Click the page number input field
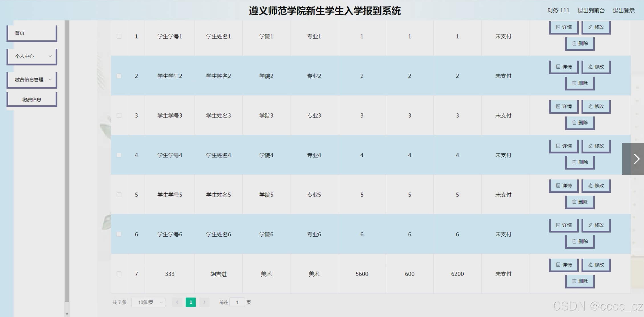The width and height of the screenshot is (644, 317). 237,302
